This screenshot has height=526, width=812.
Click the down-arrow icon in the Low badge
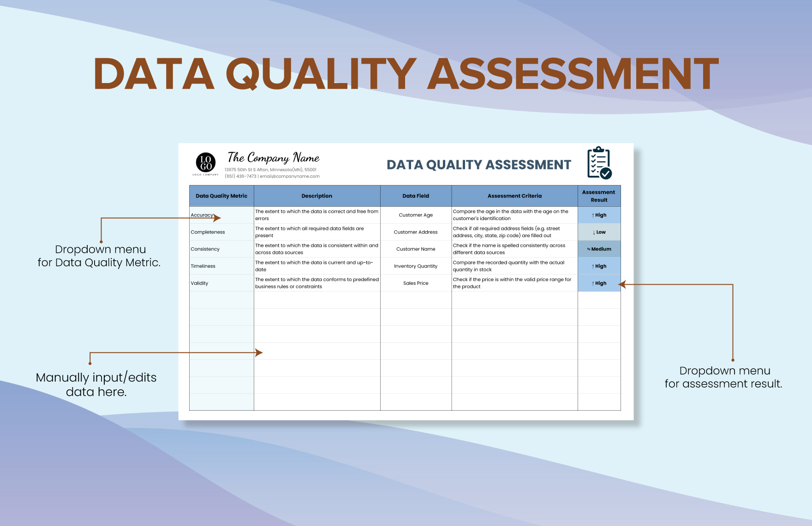tap(594, 233)
